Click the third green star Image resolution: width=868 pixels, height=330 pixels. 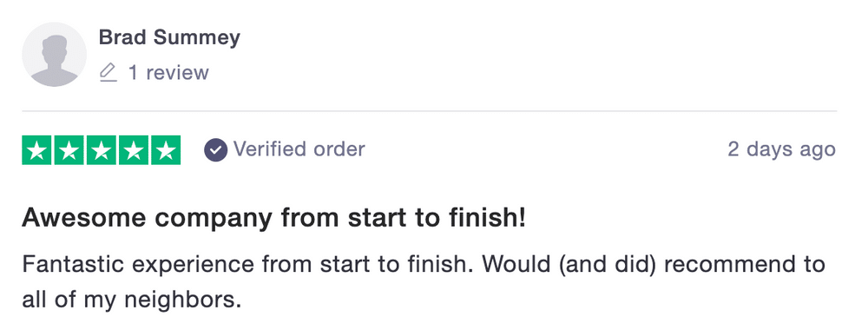coord(102,150)
